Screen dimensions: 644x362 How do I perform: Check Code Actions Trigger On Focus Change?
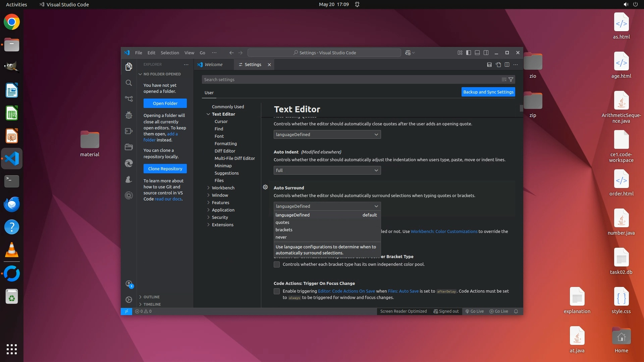277,291
